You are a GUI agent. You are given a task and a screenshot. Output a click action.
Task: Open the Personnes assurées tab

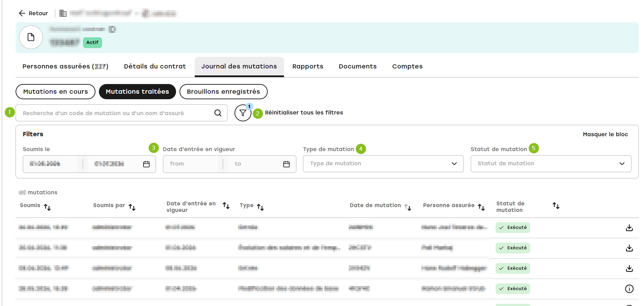65,66
